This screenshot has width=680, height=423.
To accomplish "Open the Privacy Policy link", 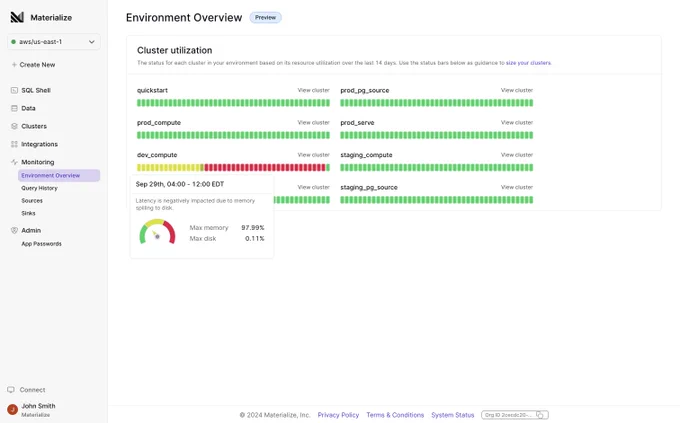I will point(338,415).
